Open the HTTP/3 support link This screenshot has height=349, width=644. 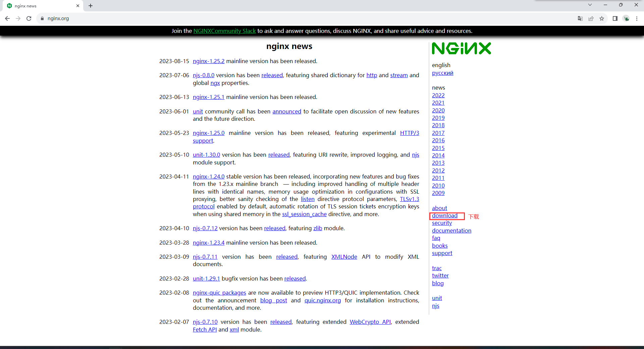coord(410,133)
